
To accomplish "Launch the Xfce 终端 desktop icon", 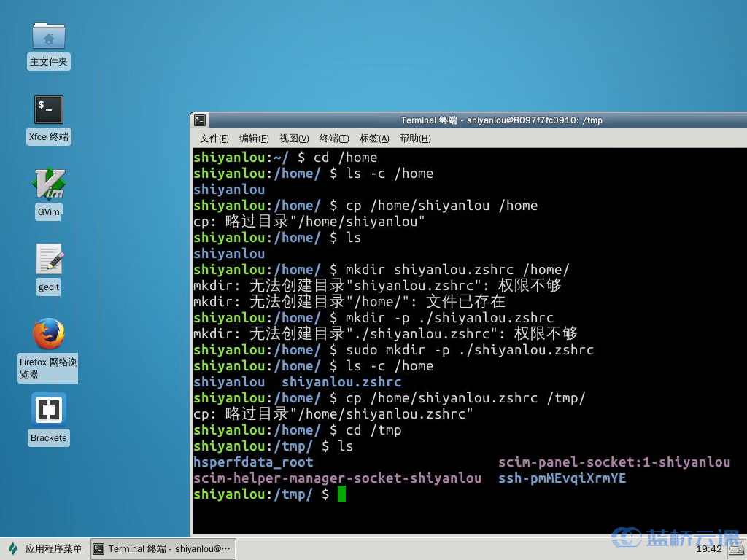I will (x=48, y=109).
